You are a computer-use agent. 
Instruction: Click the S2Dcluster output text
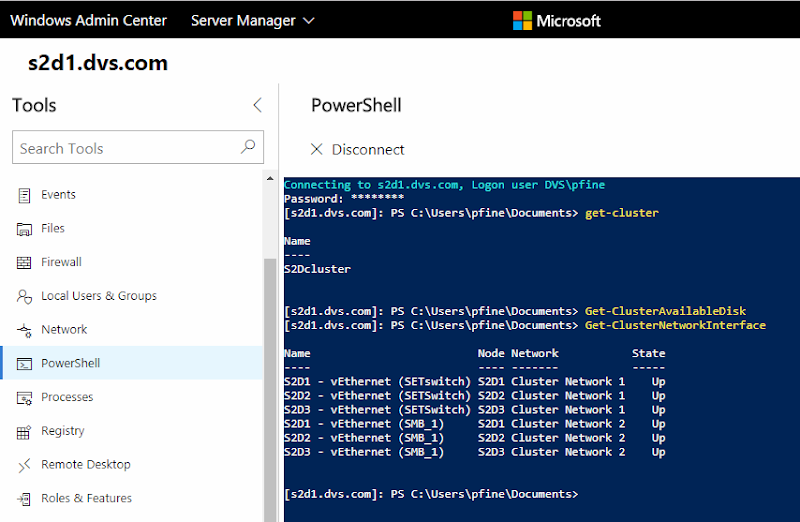pyautogui.click(x=317, y=269)
